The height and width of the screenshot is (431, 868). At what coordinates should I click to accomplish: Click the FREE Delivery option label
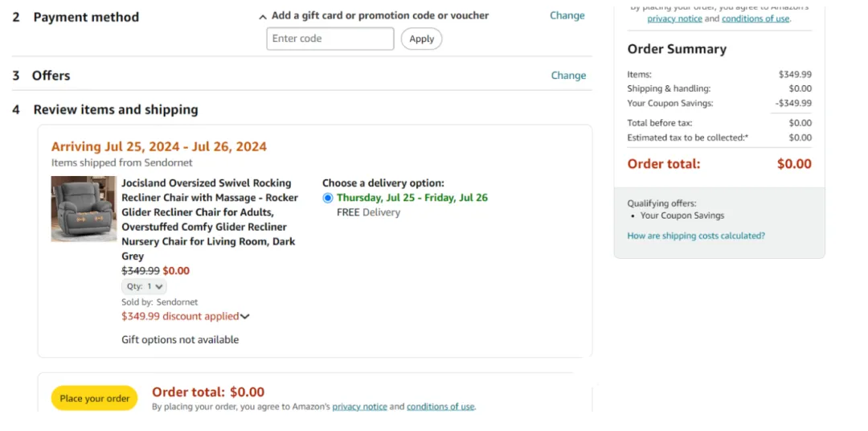(x=368, y=212)
